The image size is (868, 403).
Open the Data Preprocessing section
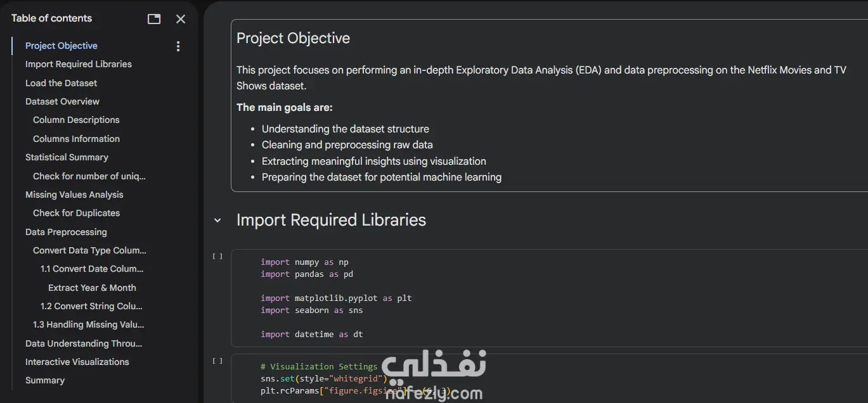(x=66, y=232)
